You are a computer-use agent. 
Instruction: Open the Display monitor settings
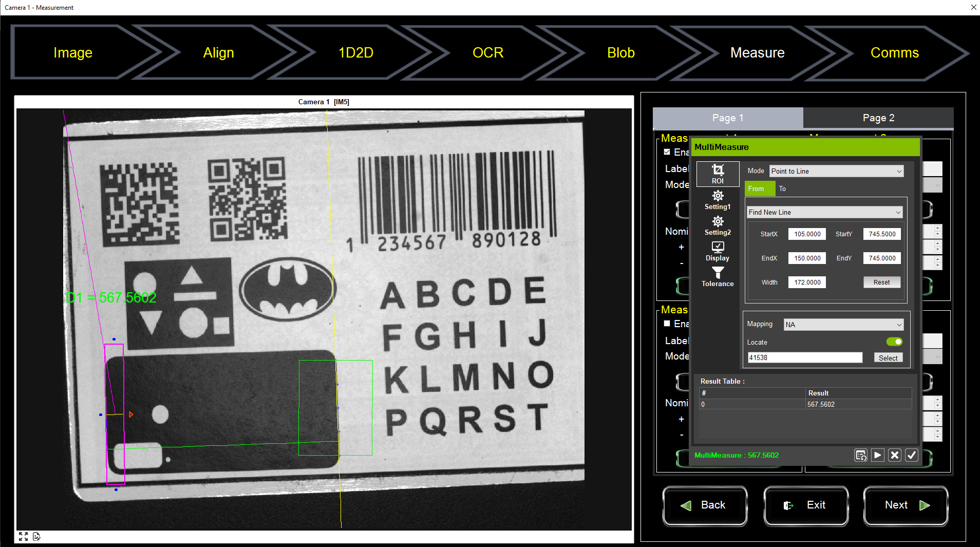point(718,251)
